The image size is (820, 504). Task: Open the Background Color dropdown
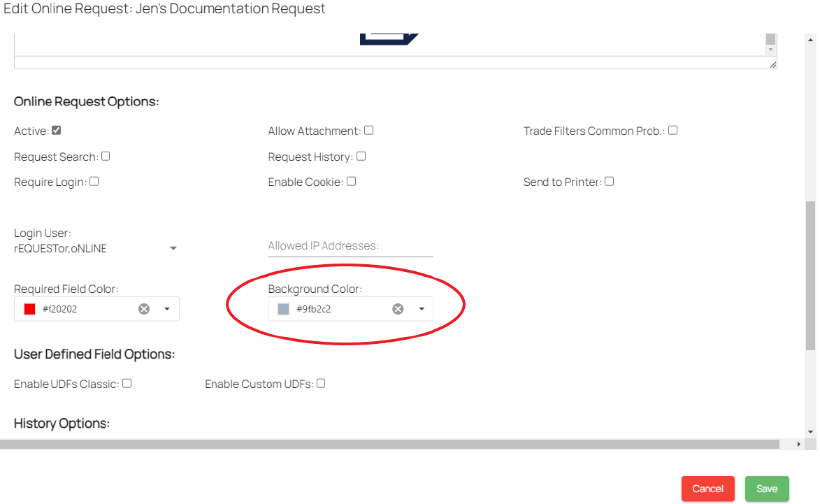421,308
